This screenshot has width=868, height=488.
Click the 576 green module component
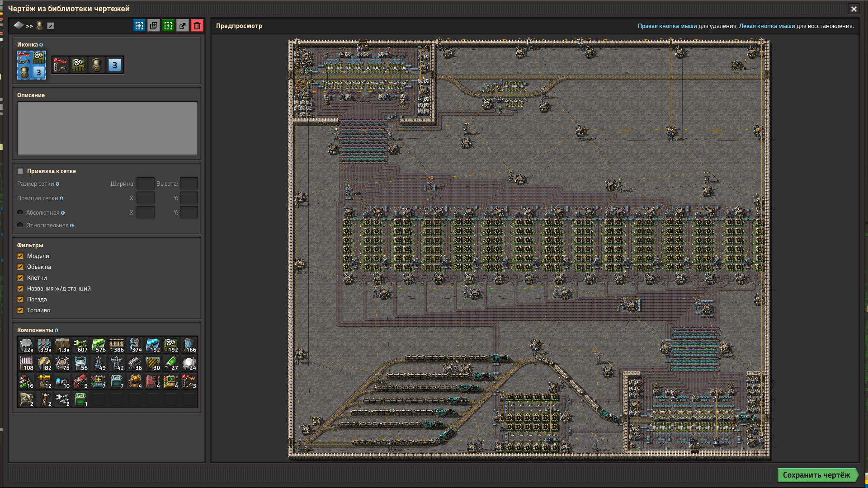[99, 345]
